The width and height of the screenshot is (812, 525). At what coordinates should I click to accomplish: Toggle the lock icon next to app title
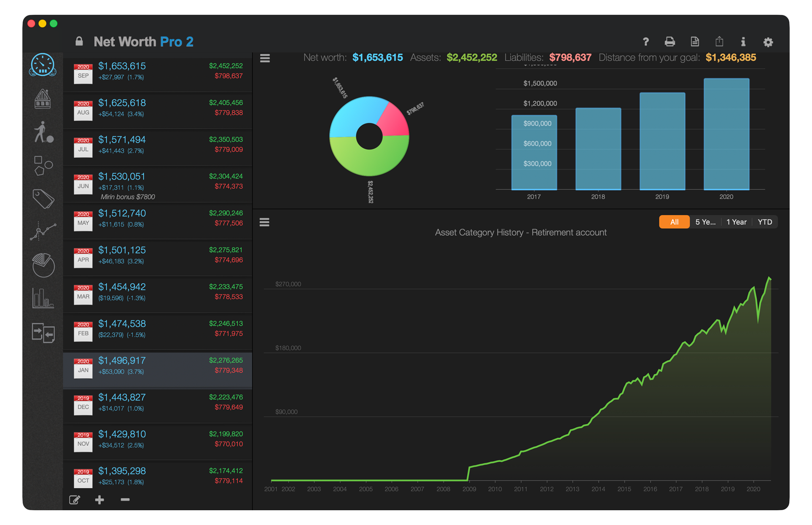click(x=79, y=41)
